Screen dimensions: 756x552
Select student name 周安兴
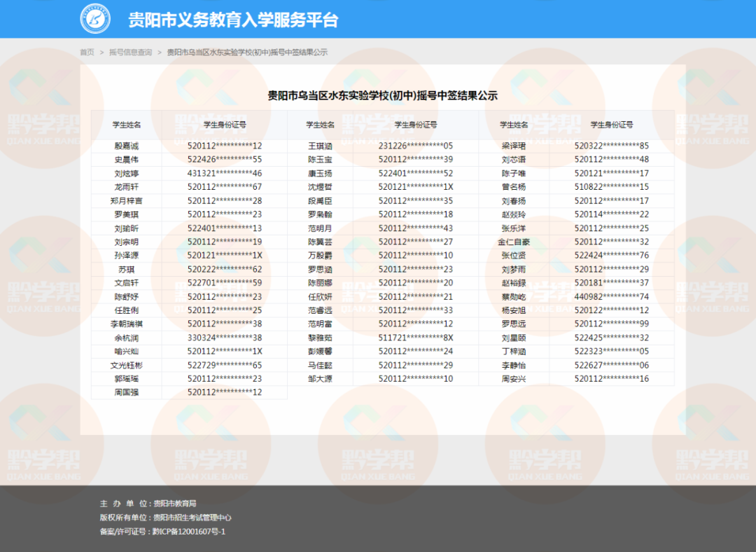point(514,379)
